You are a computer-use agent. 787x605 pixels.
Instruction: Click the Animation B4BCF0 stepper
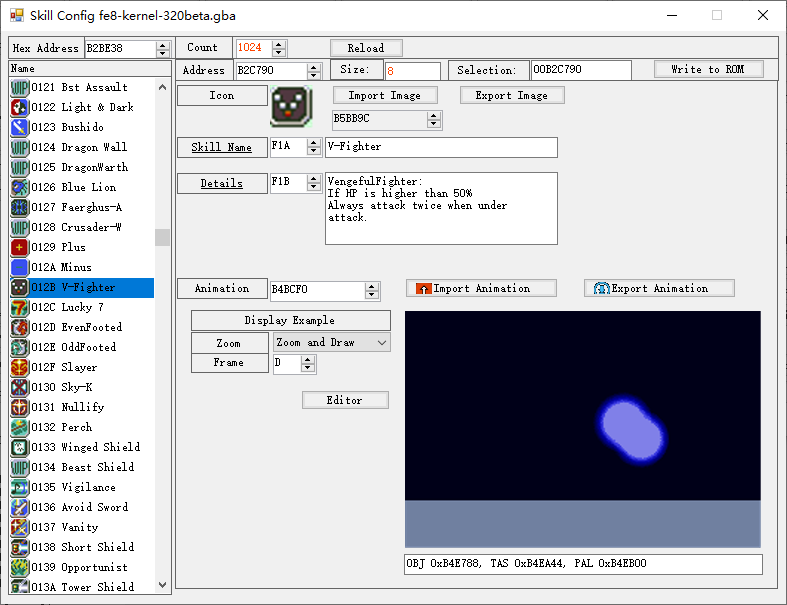tap(372, 290)
